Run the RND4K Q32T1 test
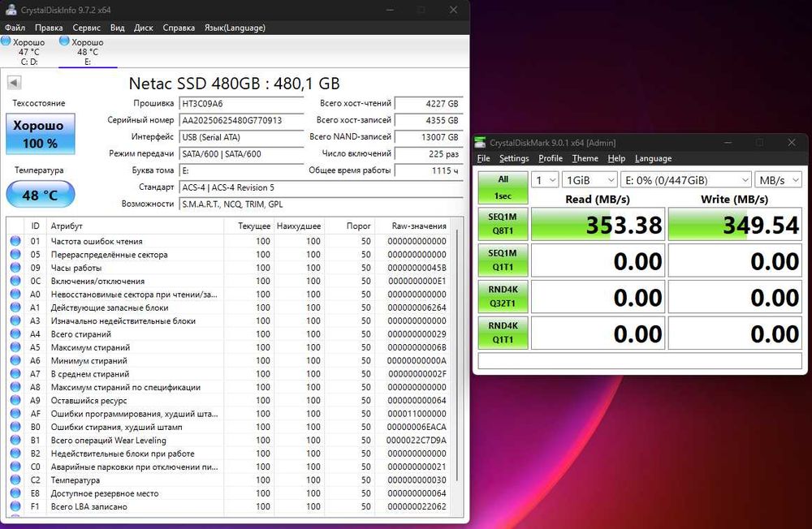 [x=503, y=296]
